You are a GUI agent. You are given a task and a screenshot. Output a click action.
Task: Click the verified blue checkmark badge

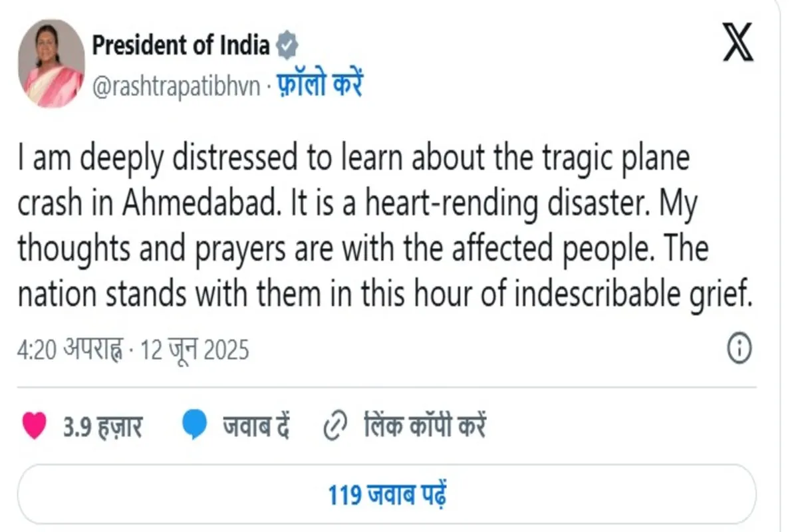click(x=287, y=44)
